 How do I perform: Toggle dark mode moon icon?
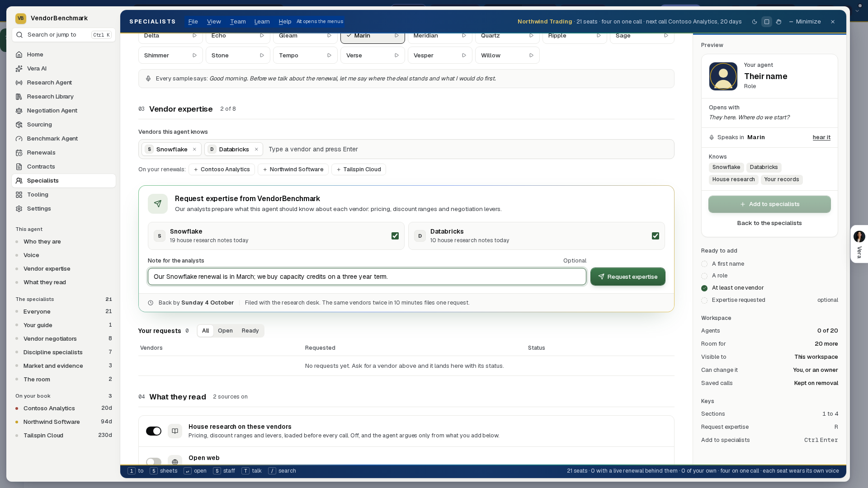coord(755,22)
